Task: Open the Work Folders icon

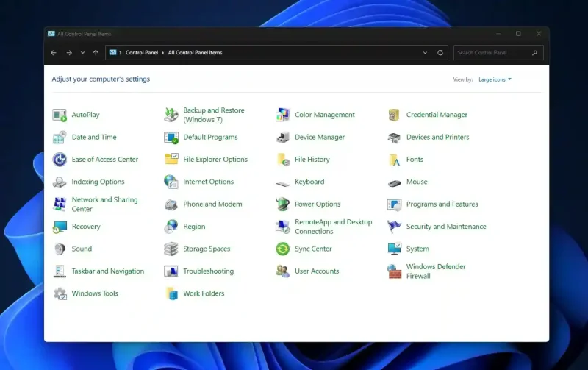Action: 171,293
